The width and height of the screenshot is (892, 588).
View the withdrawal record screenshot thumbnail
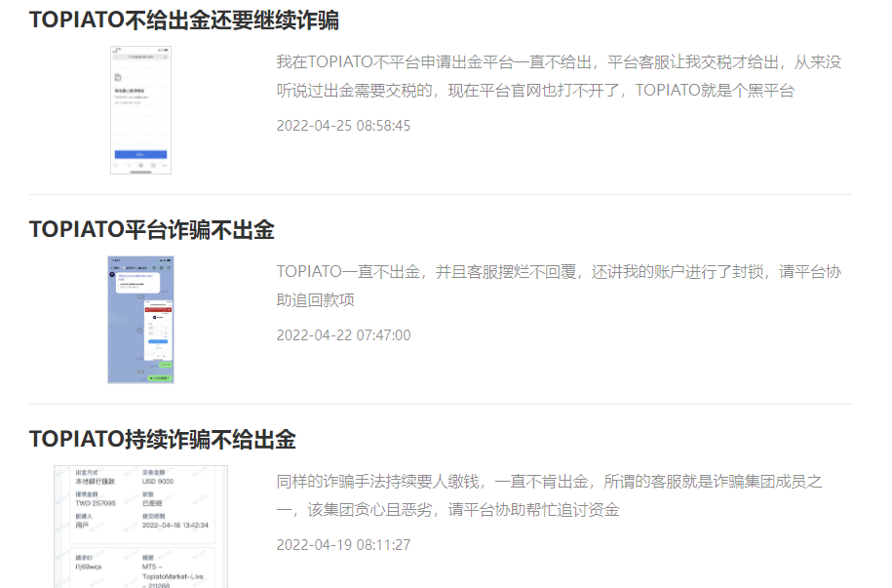coord(140,527)
